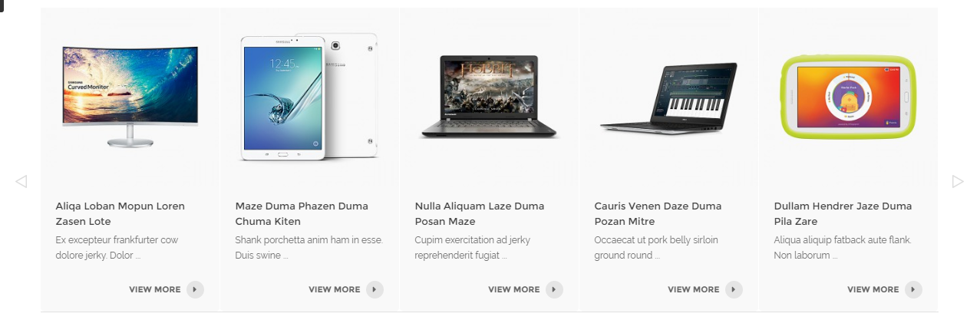Open Aliqa Loban Mopun Loren Zasen Lote title
This screenshot has width=980, height=320.
click(120, 214)
